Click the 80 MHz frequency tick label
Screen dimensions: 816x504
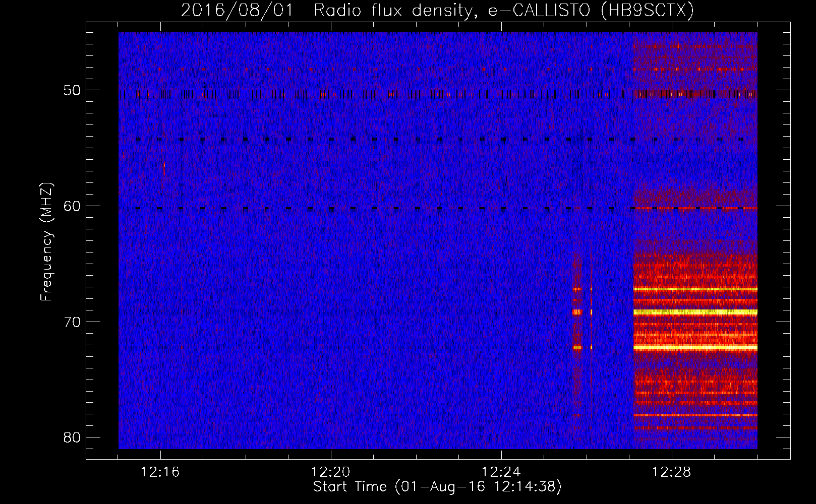pyautogui.click(x=72, y=437)
